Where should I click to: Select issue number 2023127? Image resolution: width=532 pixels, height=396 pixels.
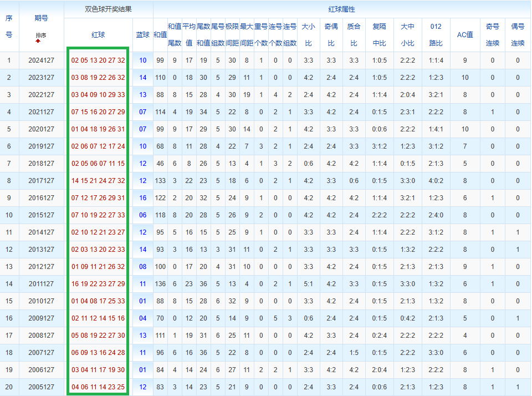42,78
